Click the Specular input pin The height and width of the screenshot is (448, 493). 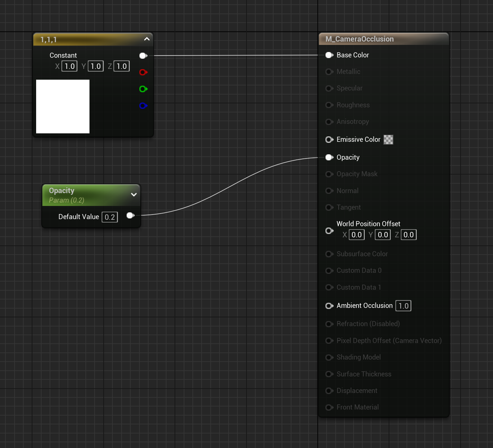point(330,88)
